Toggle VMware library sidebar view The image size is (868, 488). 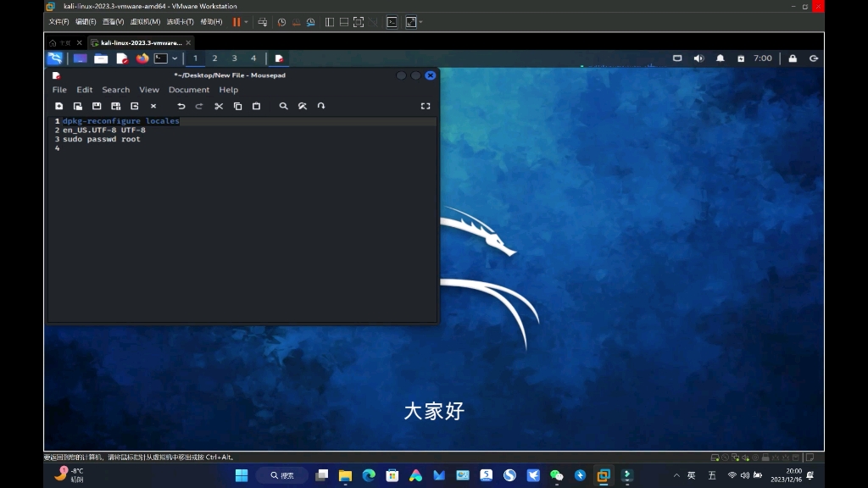[330, 22]
